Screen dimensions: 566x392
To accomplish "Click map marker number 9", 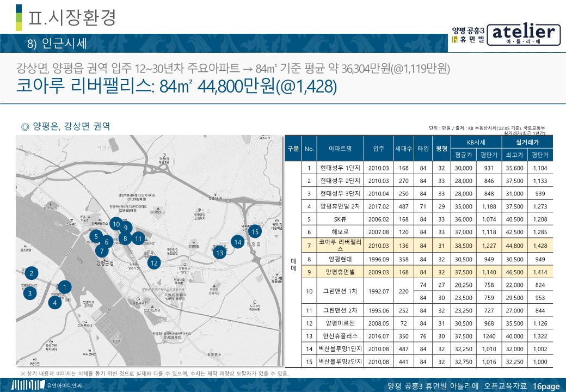I will tap(126, 228).
